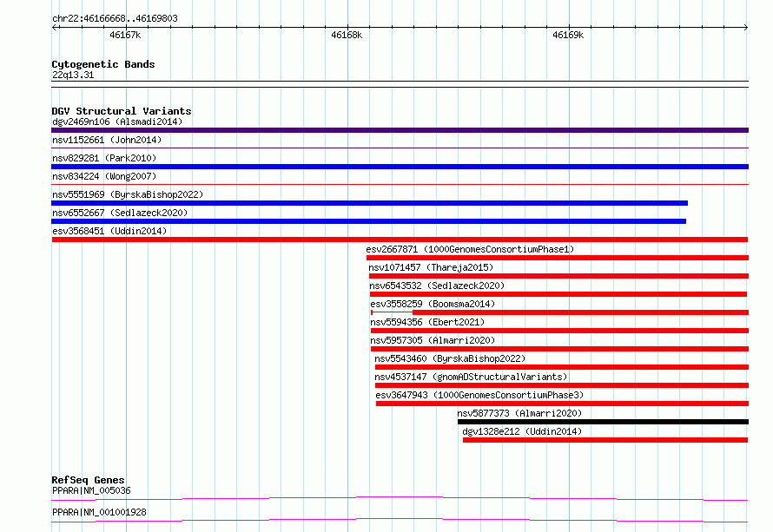Select the Cytogenetic Bands track title

pos(103,64)
